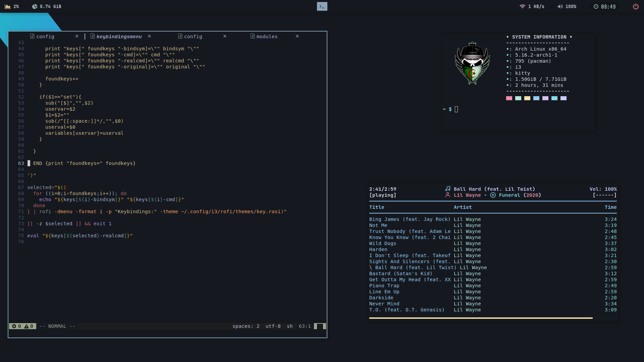Click the song progress bar in player
Viewport: 644px width, 362px height.
[x=481, y=318]
